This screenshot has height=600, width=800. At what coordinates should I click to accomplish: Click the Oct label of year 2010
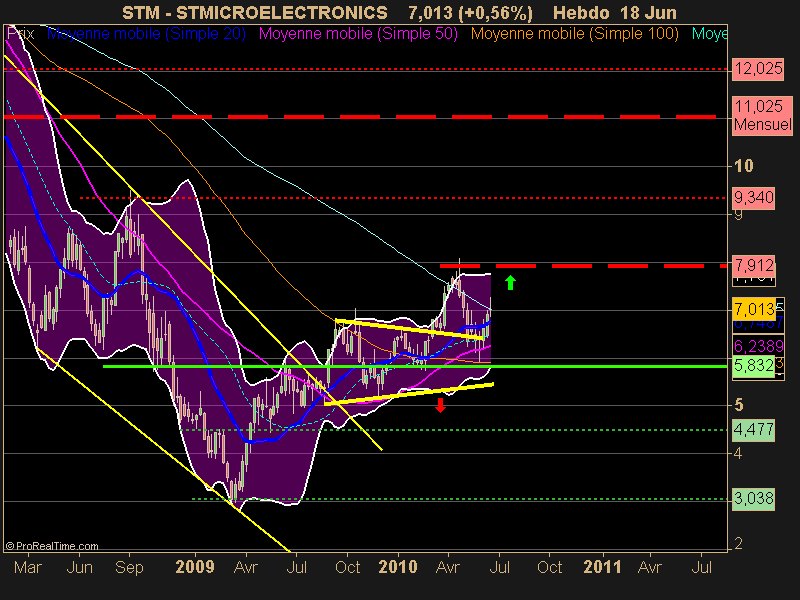coord(549,567)
